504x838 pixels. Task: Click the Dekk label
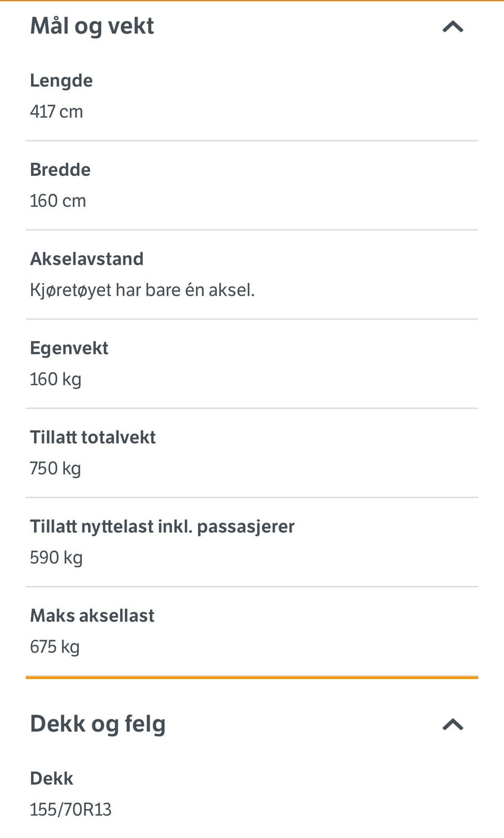pyautogui.click(x=51, y=778)
